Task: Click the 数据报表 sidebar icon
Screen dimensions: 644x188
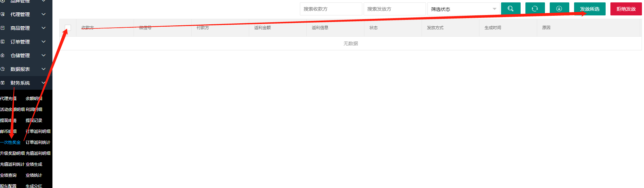Action: [x=3, y=69]
